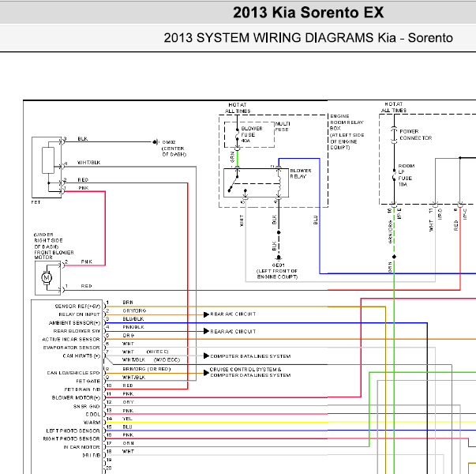Screen dimensions: 476x474
Task: Click the BRN/ORG (OR RED) wire label
Action: tap(147, 369)
